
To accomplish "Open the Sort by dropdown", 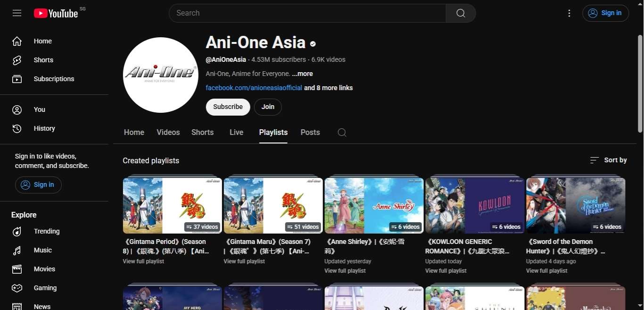I will [x=608, y=160].
